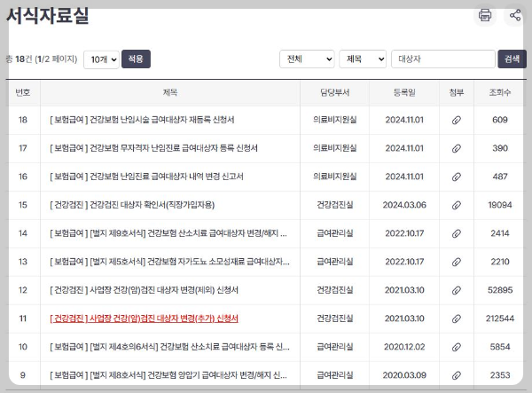The image size is (532, 393).
Task: Click view count 212544
Action: click(x=500, y=318)
